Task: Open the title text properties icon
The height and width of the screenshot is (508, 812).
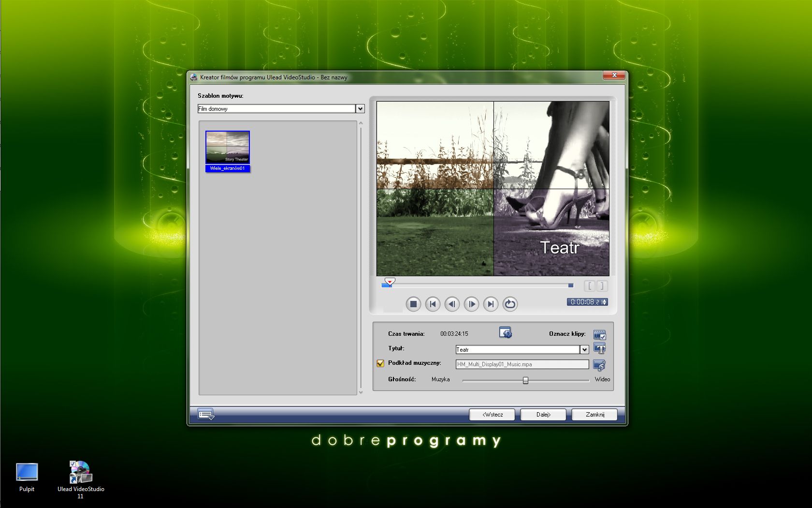Action: pyautogui.click(x=599, y=348)
